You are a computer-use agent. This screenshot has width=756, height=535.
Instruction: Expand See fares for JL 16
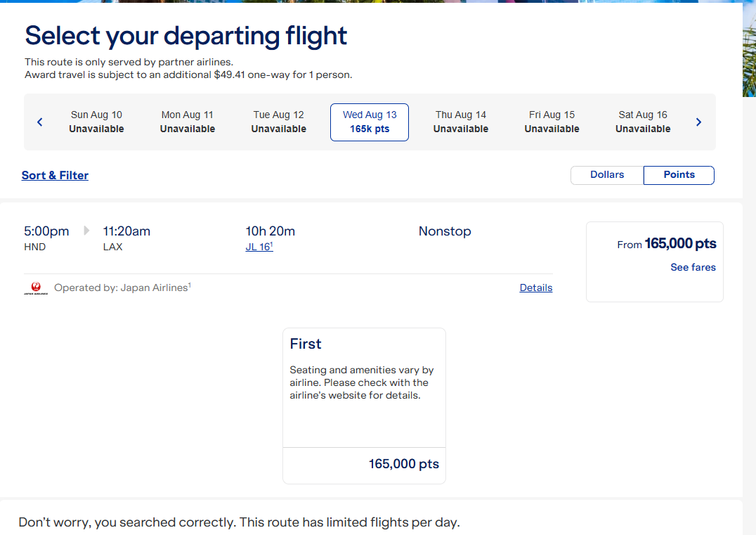click(x=693, y=267)
